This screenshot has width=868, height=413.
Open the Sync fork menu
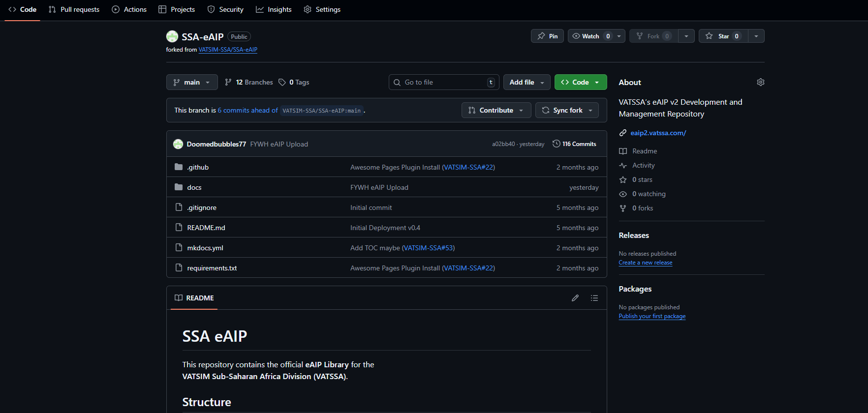pos(567,110)
